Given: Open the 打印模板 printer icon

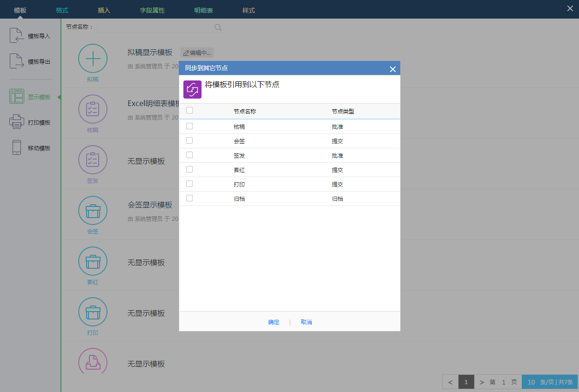Looking at the screenshot, I should (x=16, y=122).
